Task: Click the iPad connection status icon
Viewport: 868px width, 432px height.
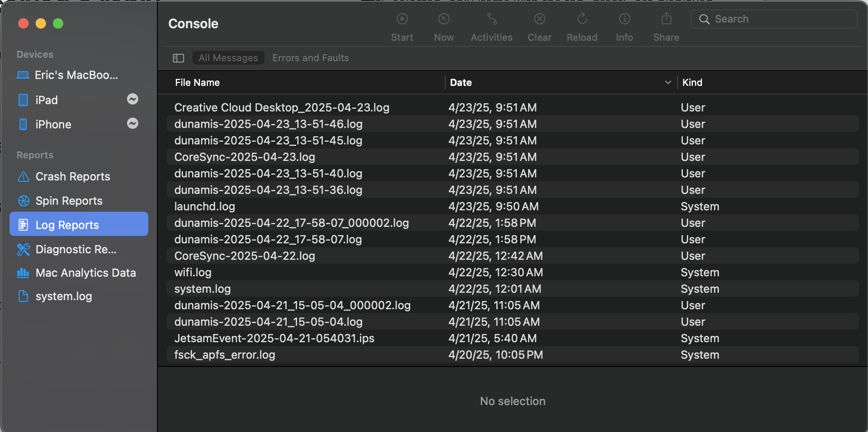Action: click(x=133, y=99)
